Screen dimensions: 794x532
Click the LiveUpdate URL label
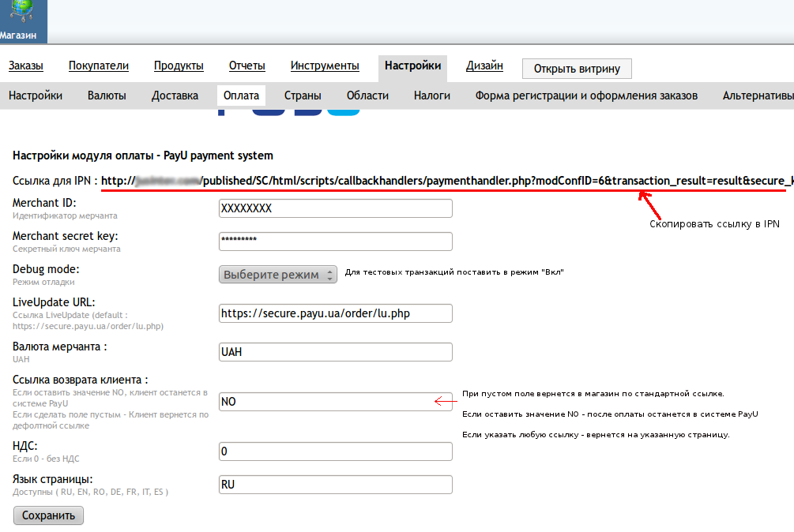[54, 302]
